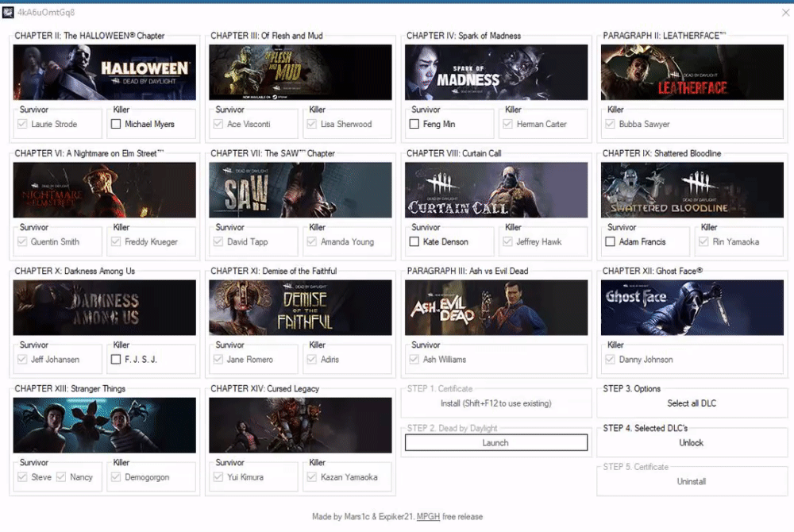794x532 pixels.
Task: Check the F. J. S. J. killer checkbox
Action: [116, 360]
